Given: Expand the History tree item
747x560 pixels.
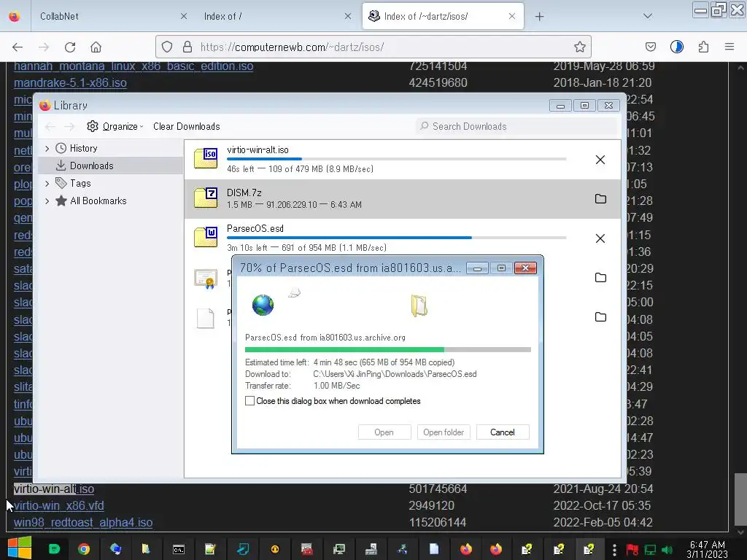Looking at the screenshot, I should pos(47,149).
